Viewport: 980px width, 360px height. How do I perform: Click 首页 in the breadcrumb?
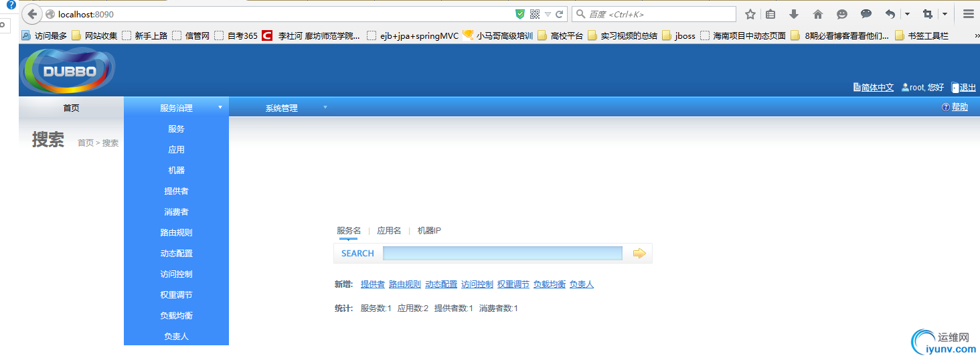tap(86, 143)
